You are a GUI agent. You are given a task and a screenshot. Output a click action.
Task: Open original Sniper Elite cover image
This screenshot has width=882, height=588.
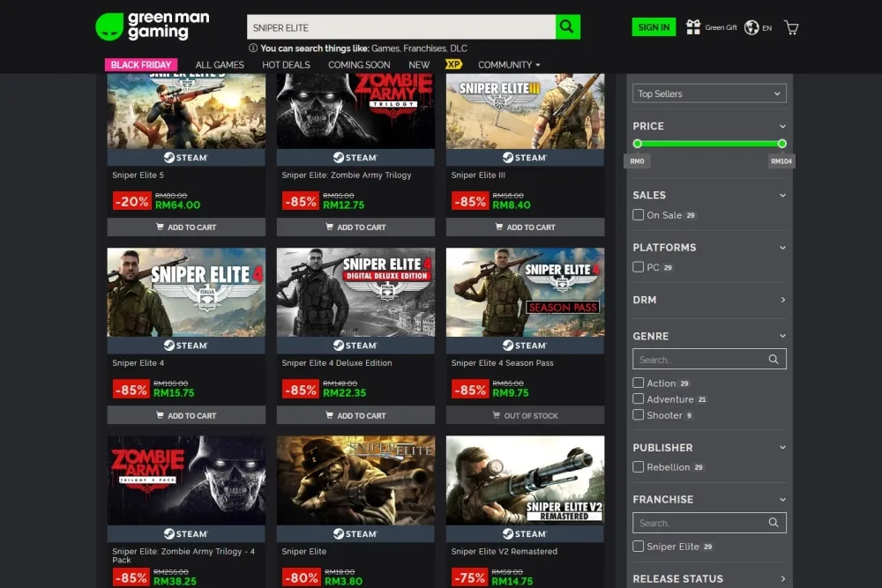[355, 480]
